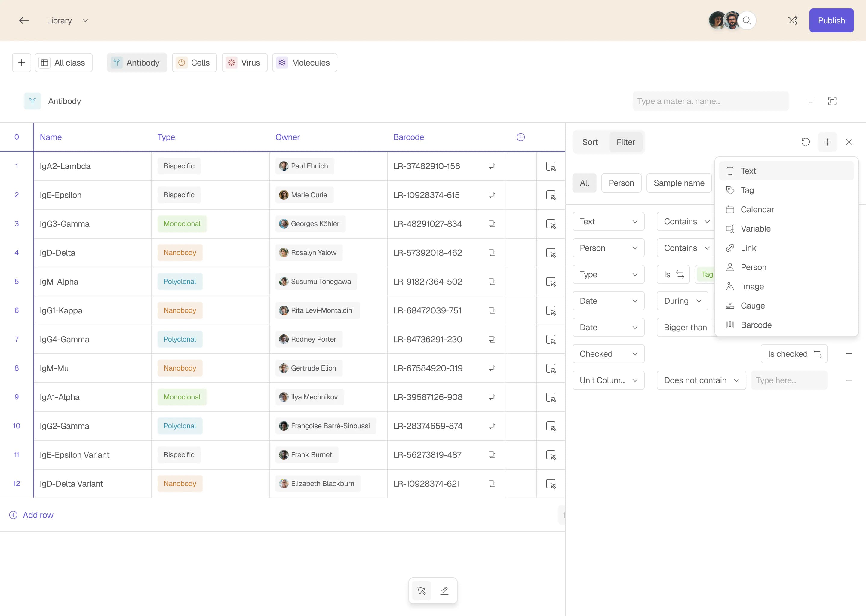Open the During condition dropdown
This screenshot has height=616, width=866.
[682, 301]
